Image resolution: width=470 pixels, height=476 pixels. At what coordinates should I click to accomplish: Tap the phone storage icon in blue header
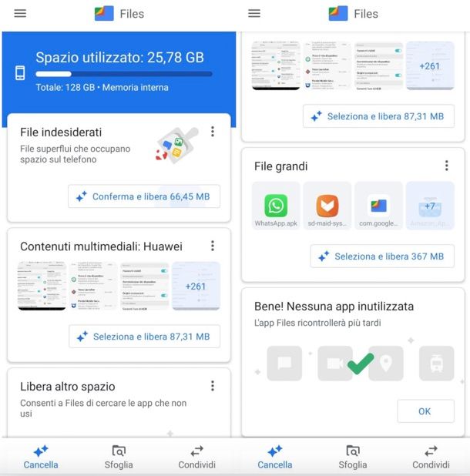coord(20,73)
